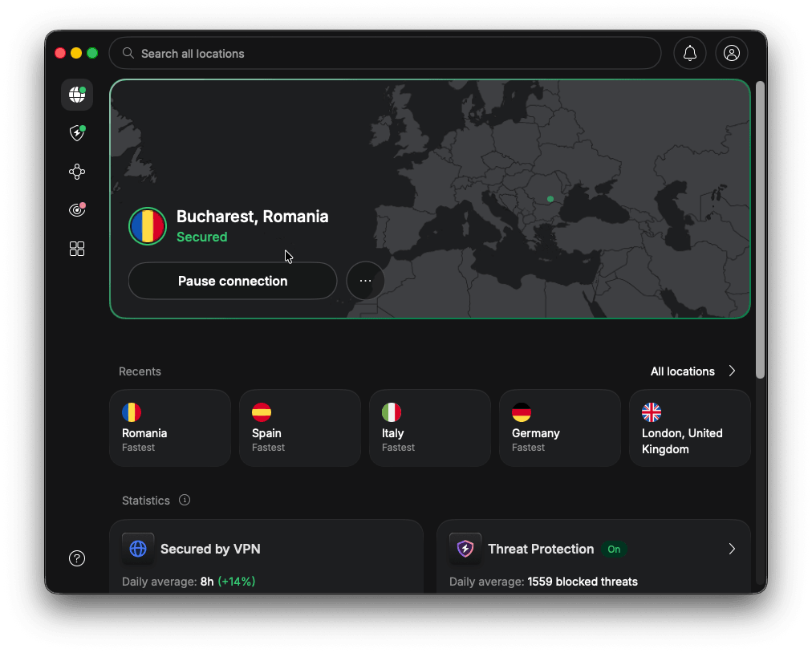Open the user account profile icon
The height and width of the screenshot is (653, 812).
(x=731, y=53)
